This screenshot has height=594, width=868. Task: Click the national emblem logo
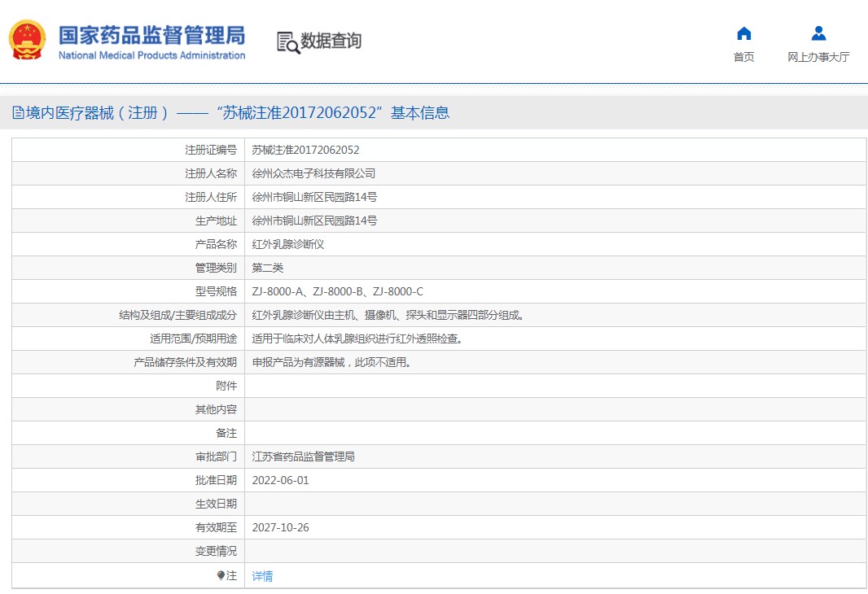point(27,40)
